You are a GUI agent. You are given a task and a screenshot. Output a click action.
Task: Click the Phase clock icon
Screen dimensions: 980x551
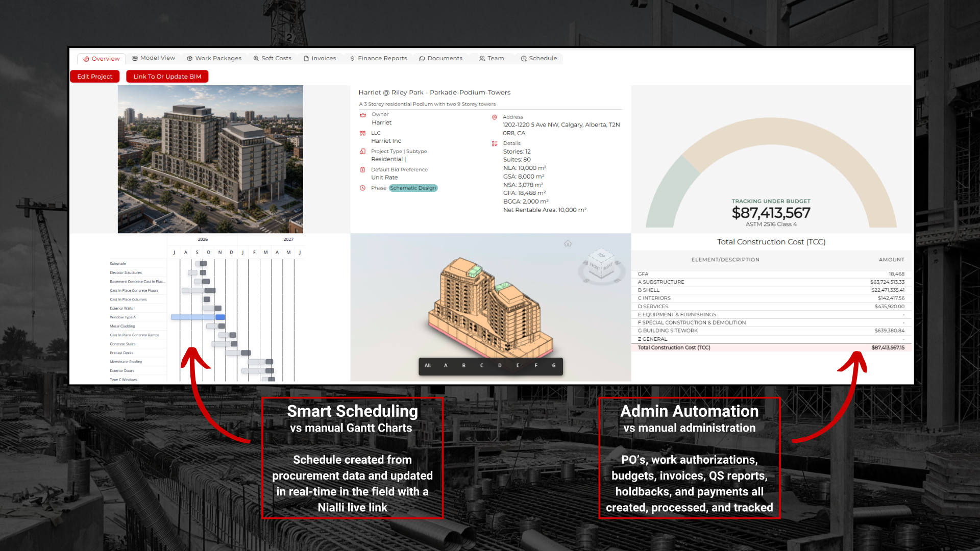[x=362, y=188]
